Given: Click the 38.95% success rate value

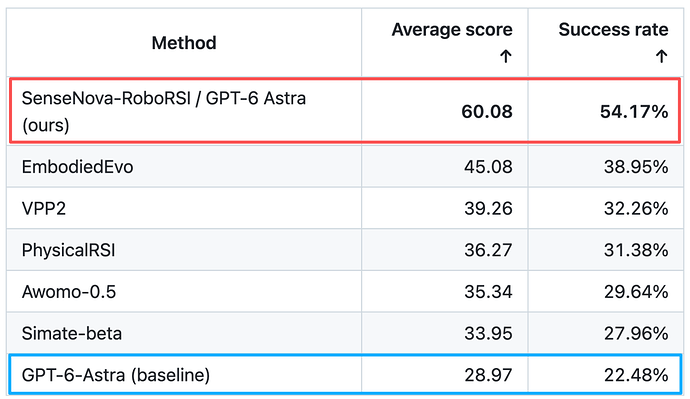Looking at the screenshot, I should click(x=636, y=167).
